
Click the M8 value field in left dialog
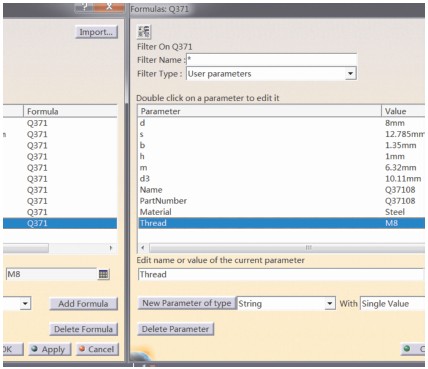click(x=51, y=274)
